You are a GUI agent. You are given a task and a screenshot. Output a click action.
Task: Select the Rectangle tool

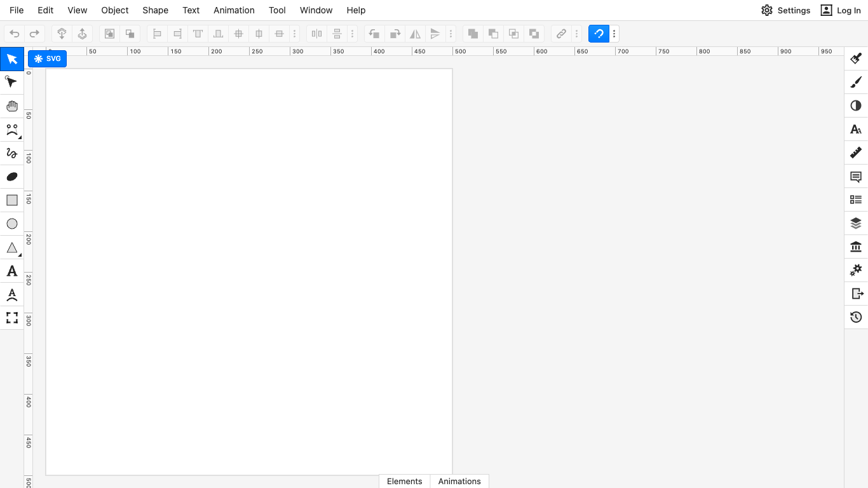click(11, 200)
